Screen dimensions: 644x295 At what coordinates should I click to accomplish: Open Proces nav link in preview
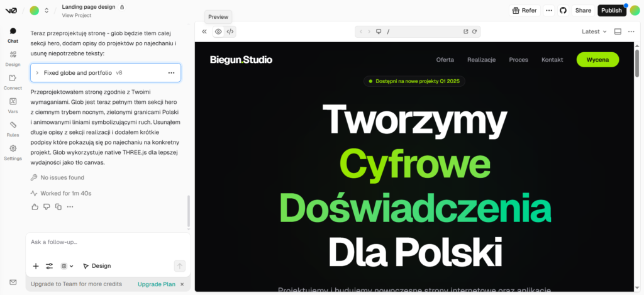(x=518, y=60)
